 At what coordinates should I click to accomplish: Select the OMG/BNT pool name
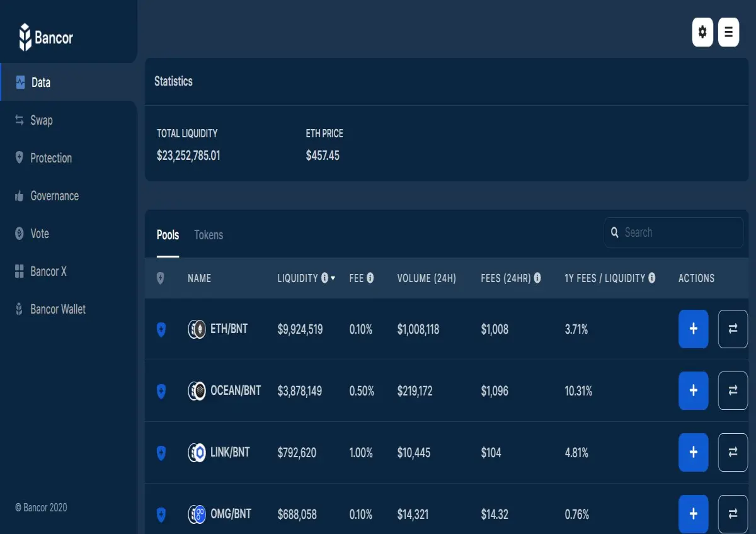pos(231,514)
